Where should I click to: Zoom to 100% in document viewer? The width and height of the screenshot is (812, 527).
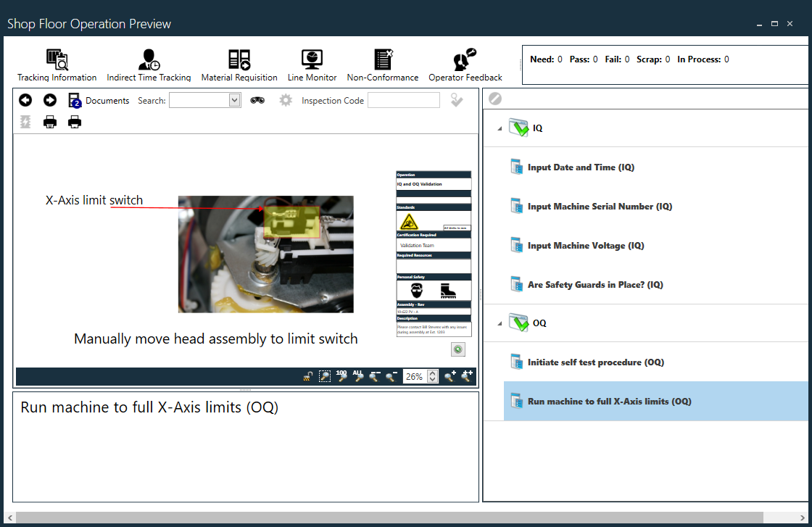coord(341,376)
